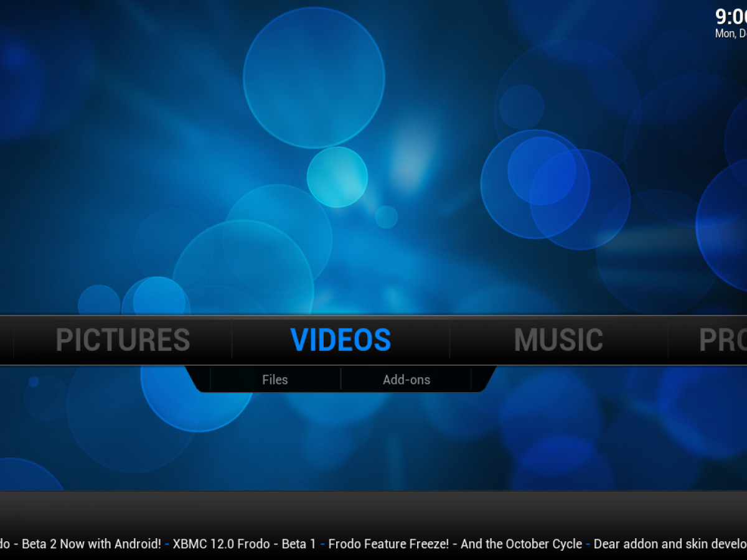Open the Add-ons submenu under Videos
The image size is (747, 560).
[x=406, y=380]
